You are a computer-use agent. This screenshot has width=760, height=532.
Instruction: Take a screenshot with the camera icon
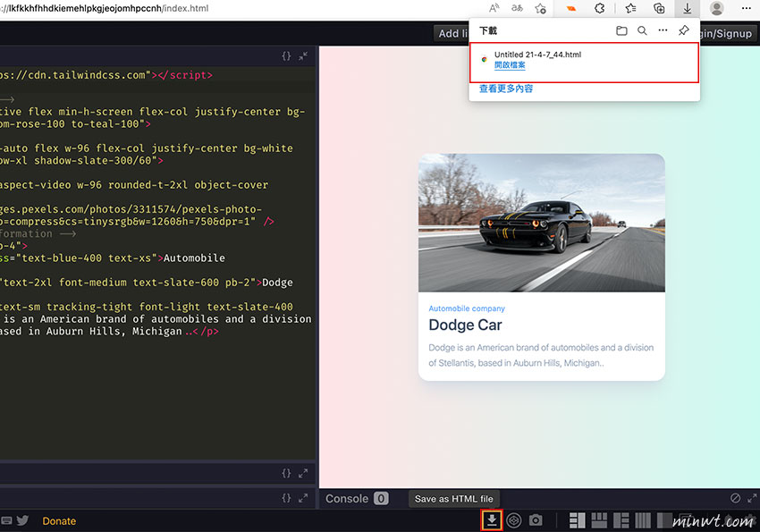(536, 520)
